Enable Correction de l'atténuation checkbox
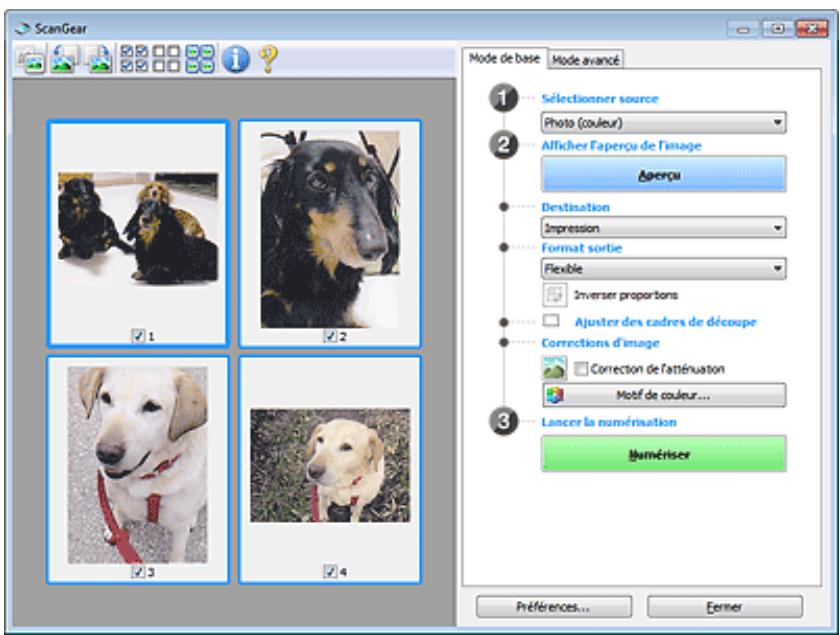Image resolution: width=840 pixels, height=635 pixels. click(x=579, y=368)
